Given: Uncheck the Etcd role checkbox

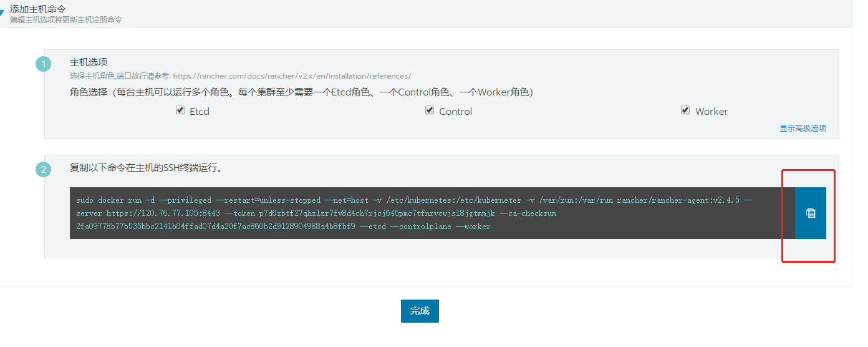Looking at the screenshot, I should 180,110.
